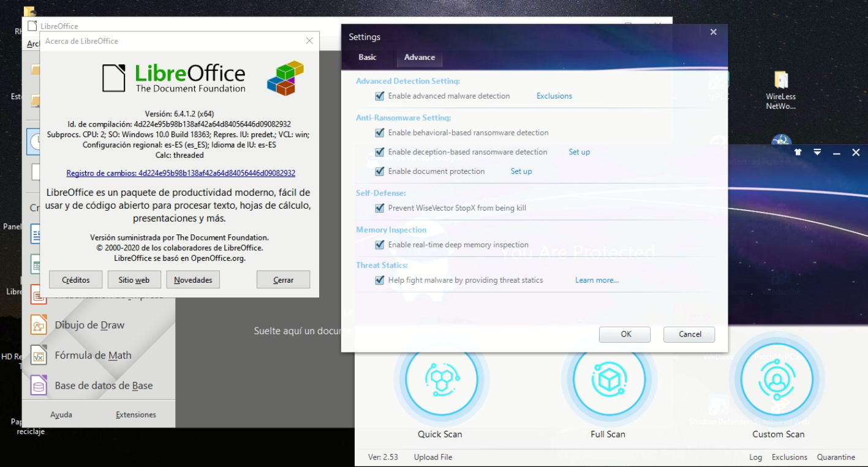The width and height of the screenshot is (868, 467).
Task: Open Quarantine in WiseVector footer
Action: click(x=836, y=457)
